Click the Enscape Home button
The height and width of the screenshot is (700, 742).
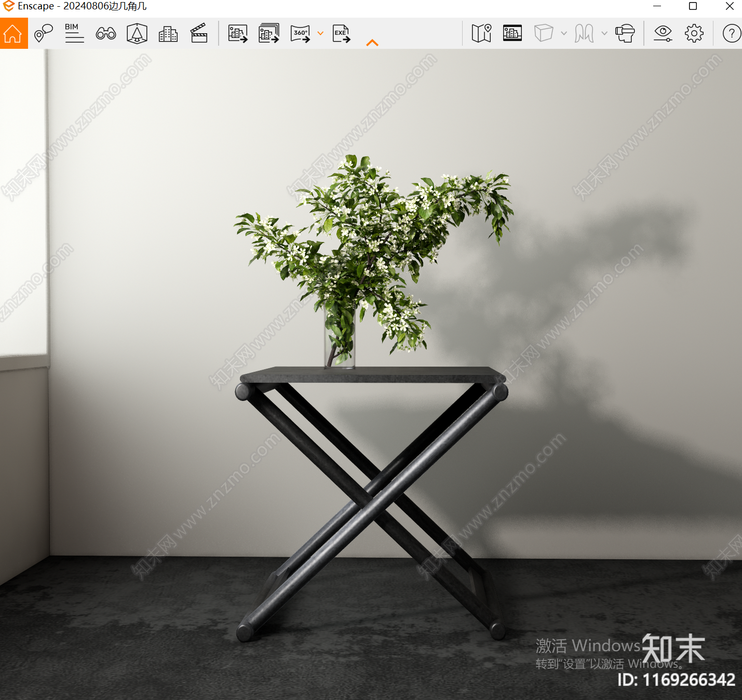pos(14,33)
